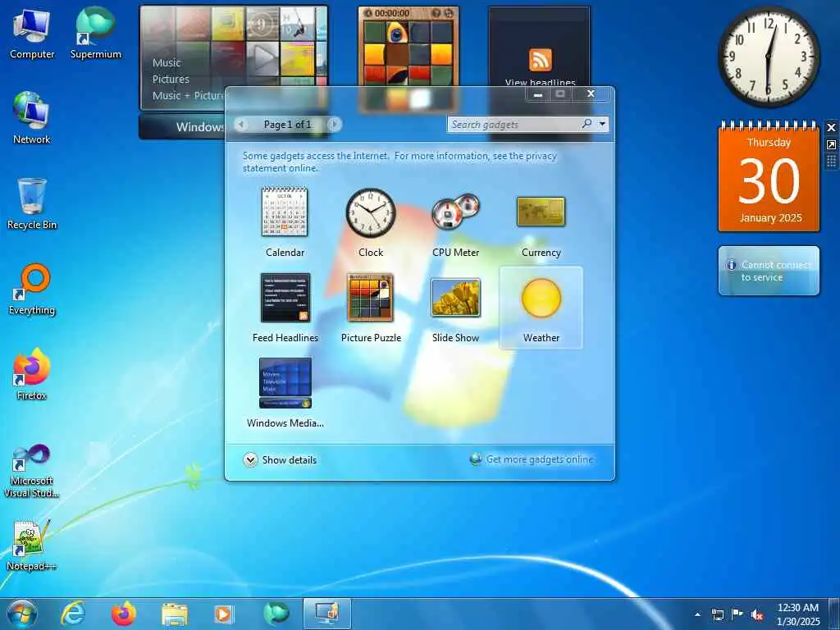
Task: Select the Windows Media gadget
Action: [x=285, y=383]
